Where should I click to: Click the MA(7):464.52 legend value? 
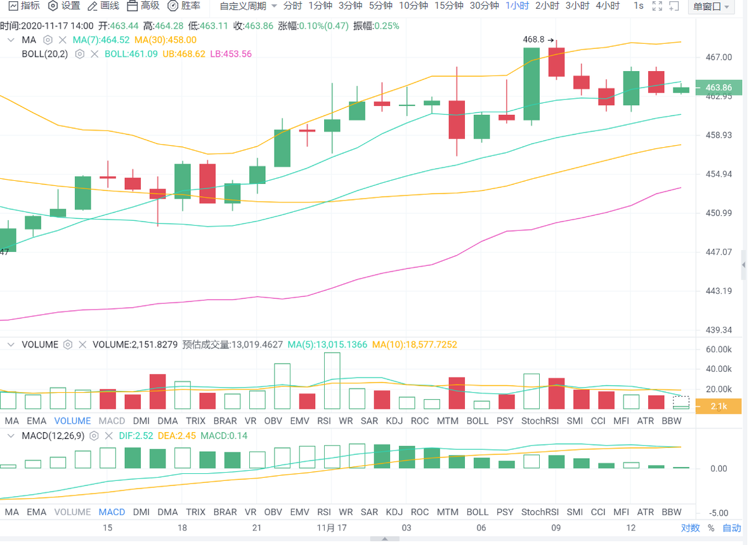pos(101,40)
